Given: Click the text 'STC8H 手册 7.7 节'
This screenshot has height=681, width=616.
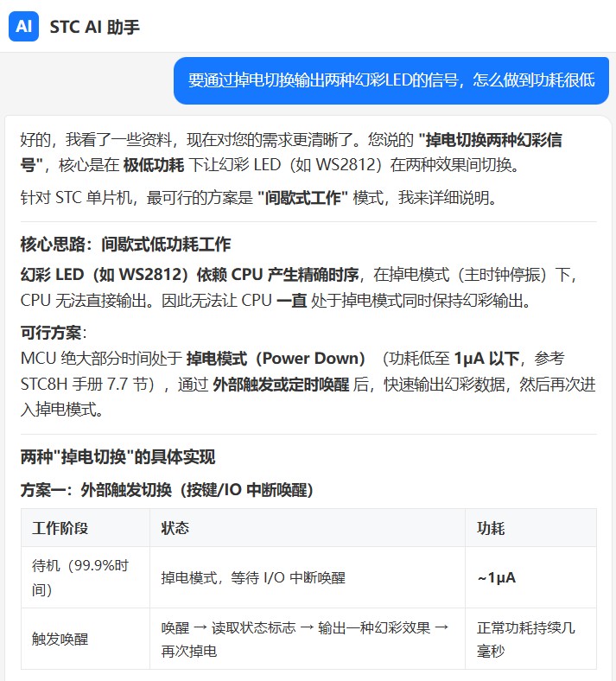Looking at the screenshot, I should 83,385.
